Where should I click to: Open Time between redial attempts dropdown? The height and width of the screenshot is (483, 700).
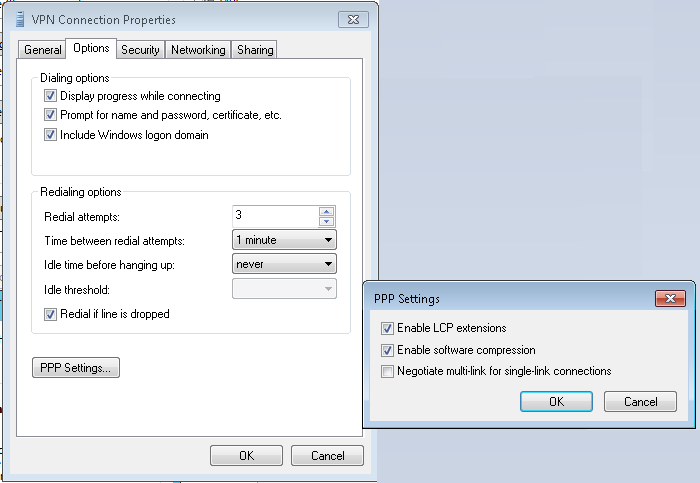coord(284,240)
